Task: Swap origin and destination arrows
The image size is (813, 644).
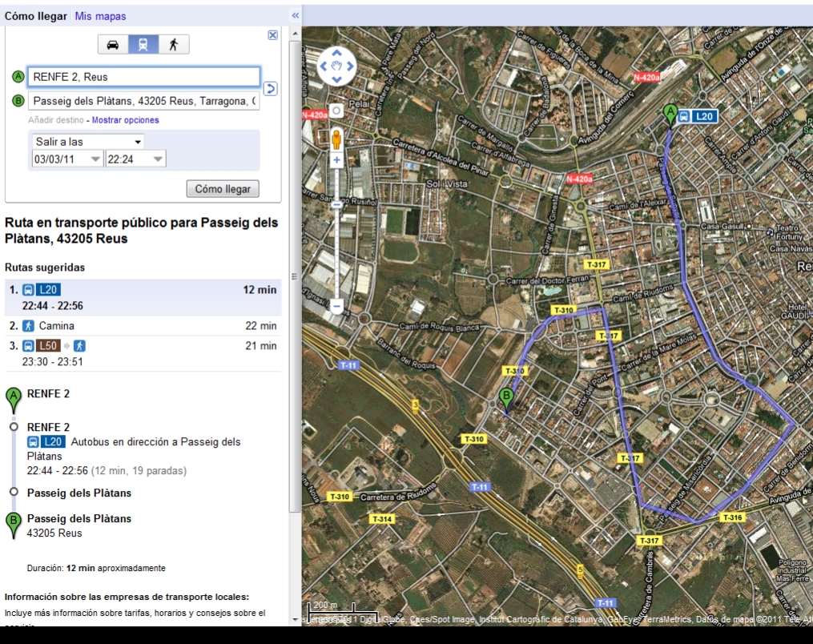Action: pyautogui.click(x=270, y=89)
